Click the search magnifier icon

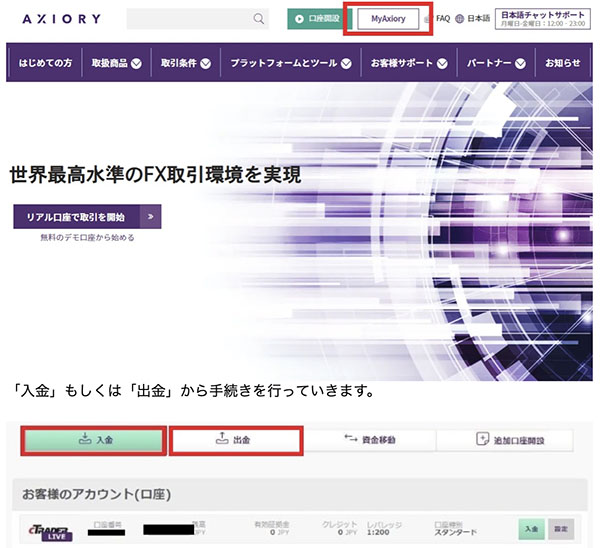click(259, 18)
